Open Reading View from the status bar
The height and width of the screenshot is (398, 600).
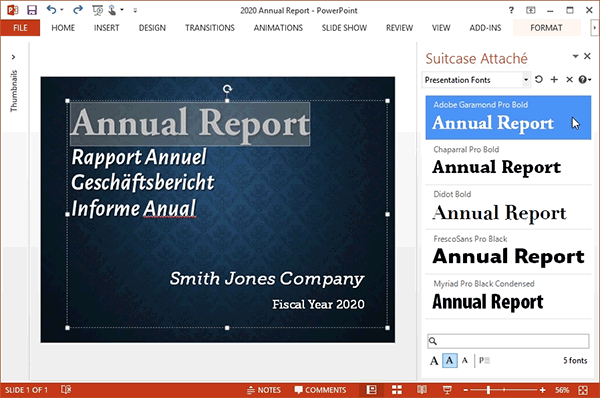422,390
